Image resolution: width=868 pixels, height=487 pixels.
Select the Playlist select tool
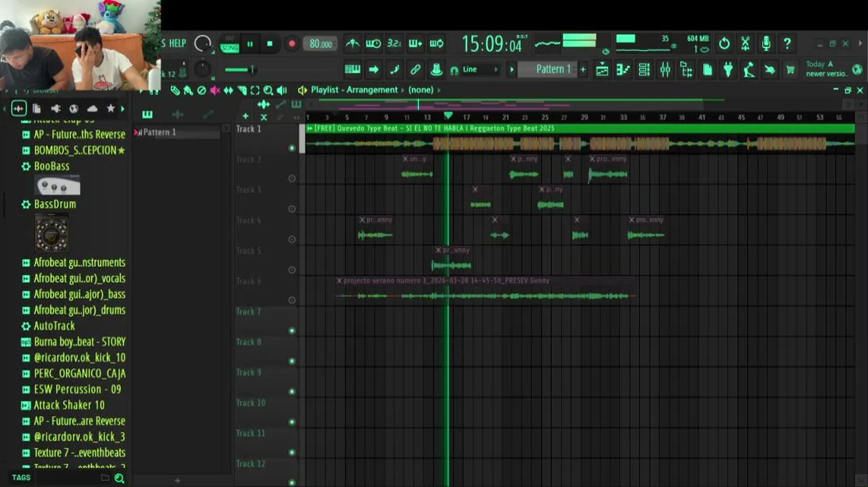(x=255, y=90)
